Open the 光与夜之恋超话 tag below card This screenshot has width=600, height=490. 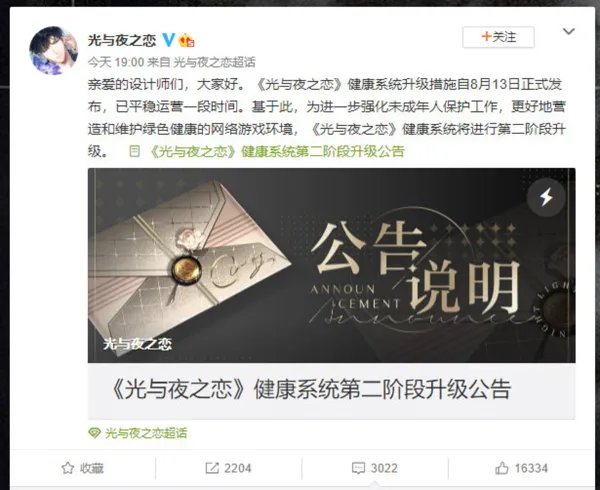[146, 433]
